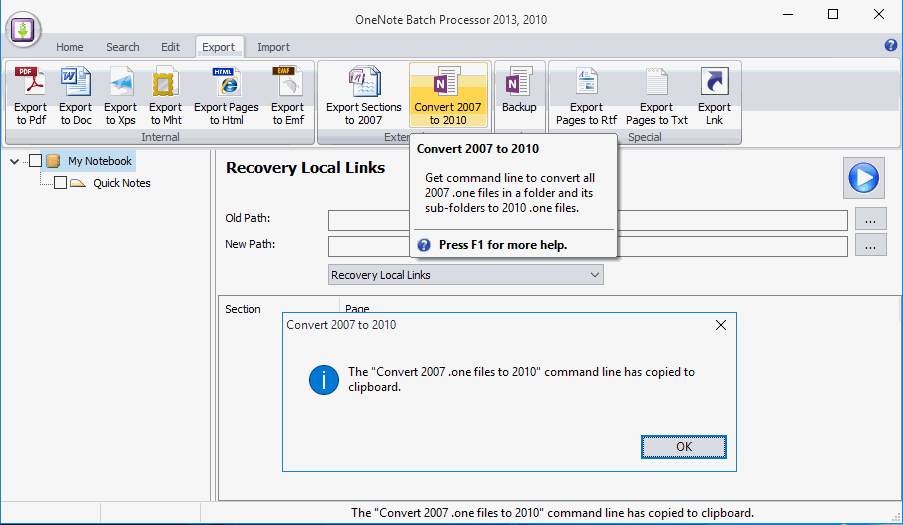The width and height of the screenshot is (903, 525).
Task: Maximize the OneNote Batch Processor window
Action: coord(833,14)
